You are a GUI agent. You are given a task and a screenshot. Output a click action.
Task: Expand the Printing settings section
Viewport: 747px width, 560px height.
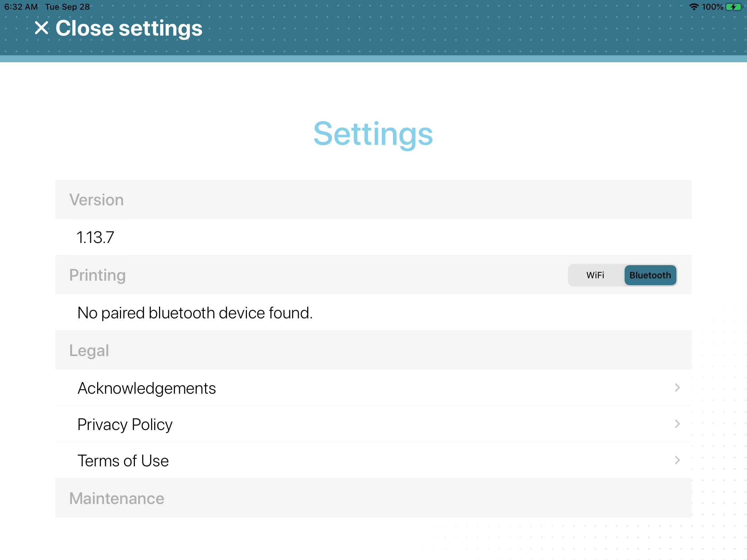point(97,275)
